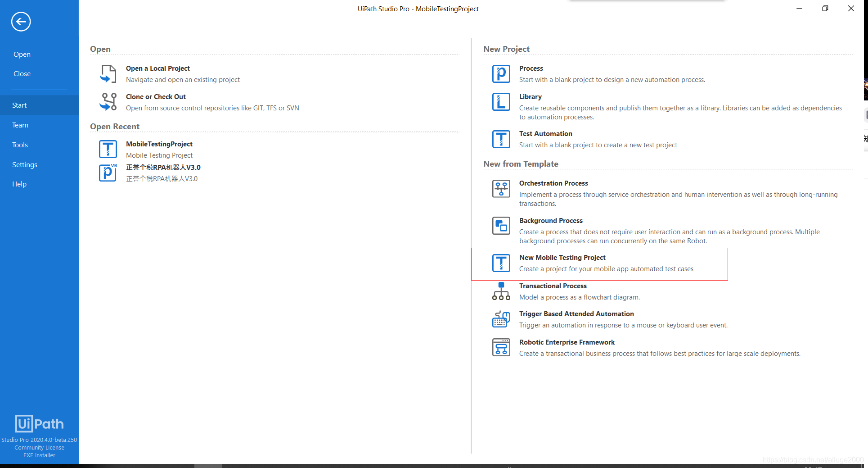Click the MobileTestingProject recent project icon
The width and height of the screenshot is (868, 468).
108,149
